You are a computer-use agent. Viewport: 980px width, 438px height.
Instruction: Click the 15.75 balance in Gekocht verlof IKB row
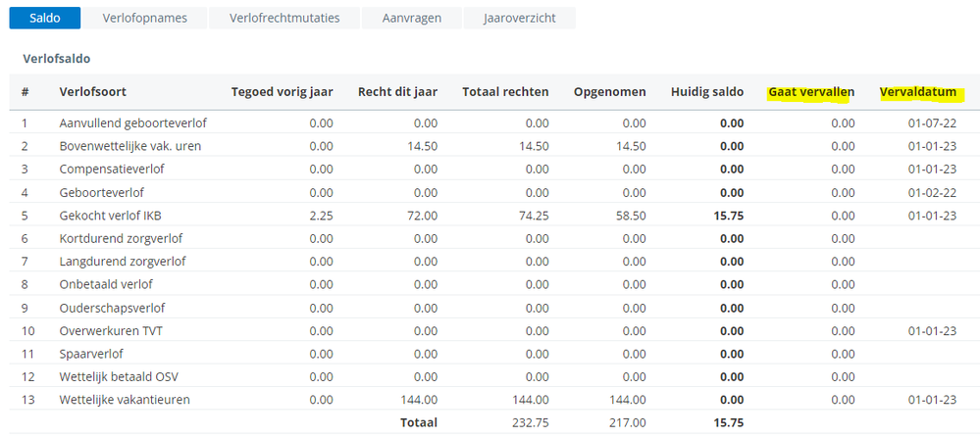pos(729,216)
